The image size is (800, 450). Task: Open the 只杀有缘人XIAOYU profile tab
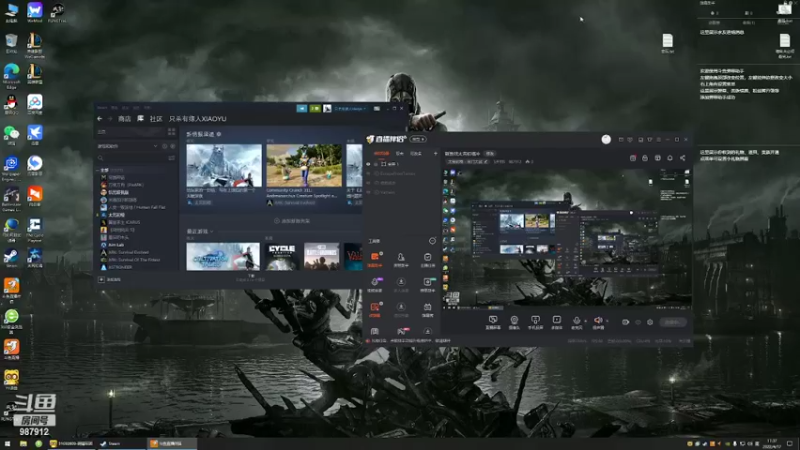pyautogui.click(x=197, y=119)
